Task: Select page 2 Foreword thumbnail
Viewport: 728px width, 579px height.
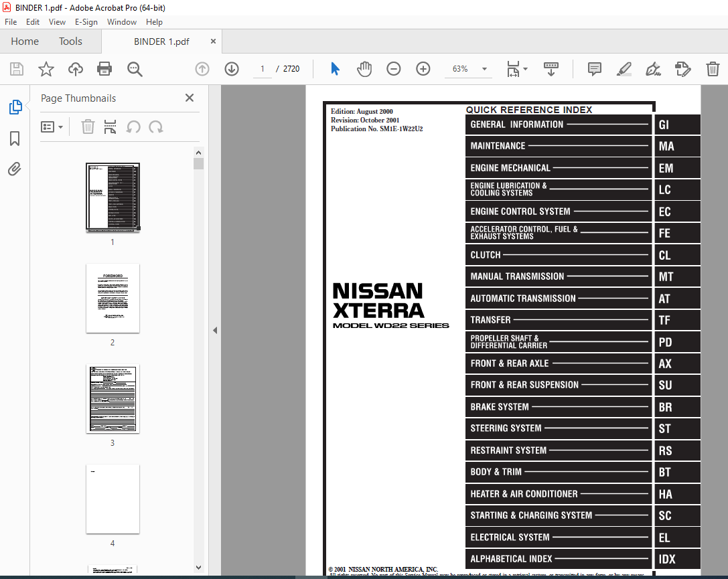Action: [x=113, y=299]
